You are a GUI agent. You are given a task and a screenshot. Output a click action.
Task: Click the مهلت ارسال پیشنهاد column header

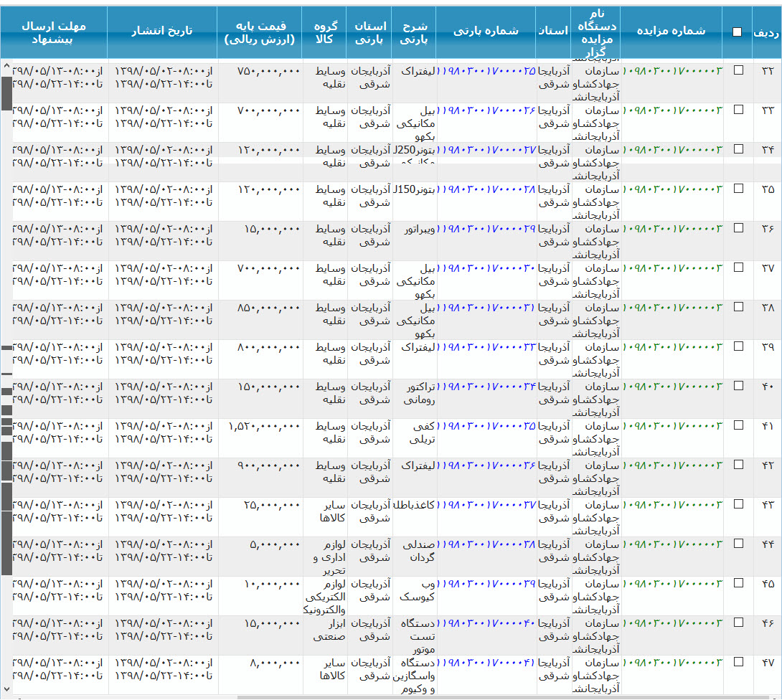tap(54, 32)
